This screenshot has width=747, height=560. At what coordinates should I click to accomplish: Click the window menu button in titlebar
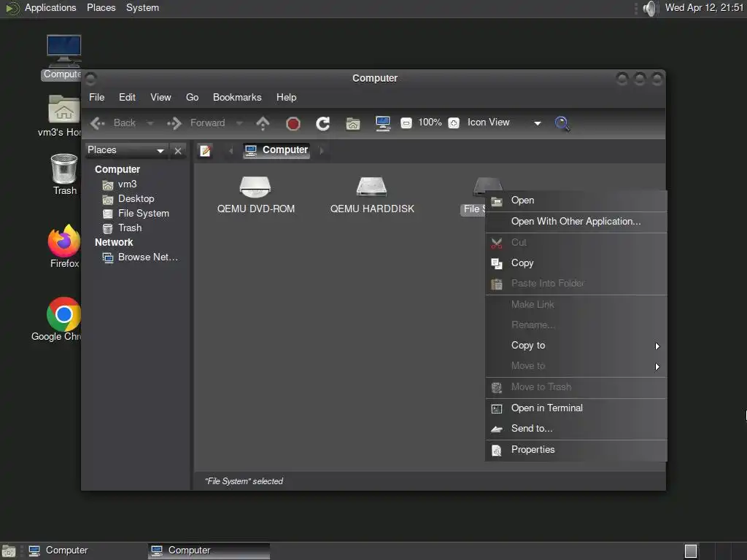[91, 78]
